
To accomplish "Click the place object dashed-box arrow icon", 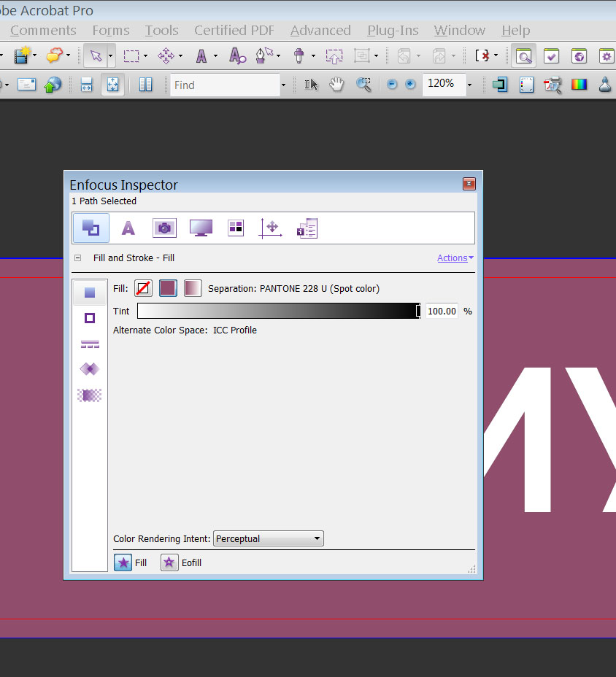I will (x=334, y=55).
